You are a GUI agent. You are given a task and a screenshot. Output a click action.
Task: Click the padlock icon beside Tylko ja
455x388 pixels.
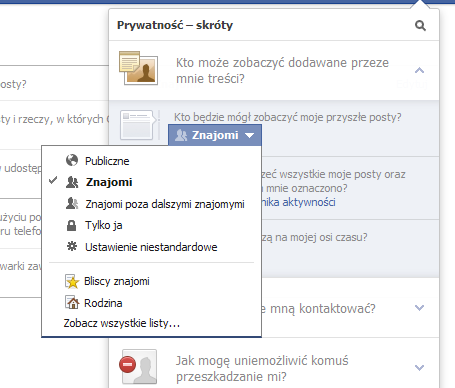click(x=71, y=225)
